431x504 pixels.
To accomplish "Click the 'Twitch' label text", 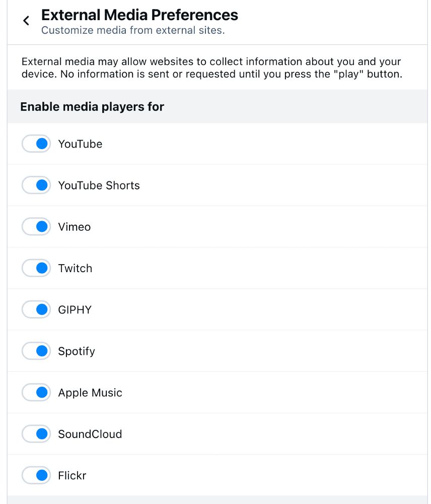I will point(75,269).
